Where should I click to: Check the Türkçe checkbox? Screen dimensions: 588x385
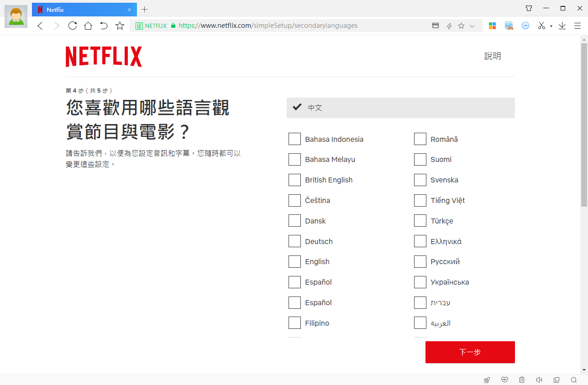click(420, 221)
